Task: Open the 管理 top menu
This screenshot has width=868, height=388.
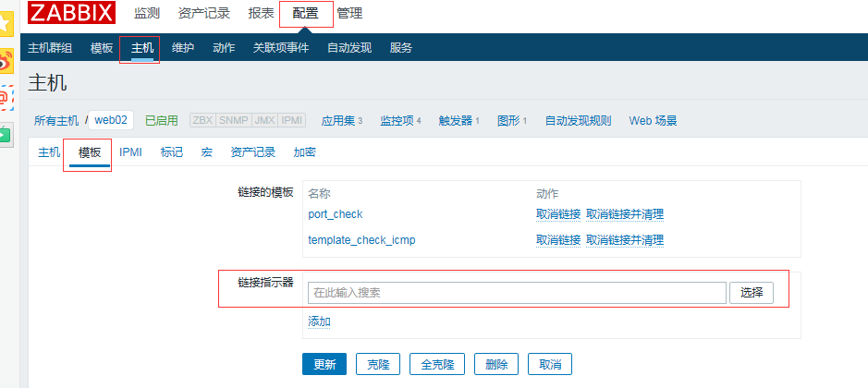Action: pyautogui.click(x=349, y=13)
